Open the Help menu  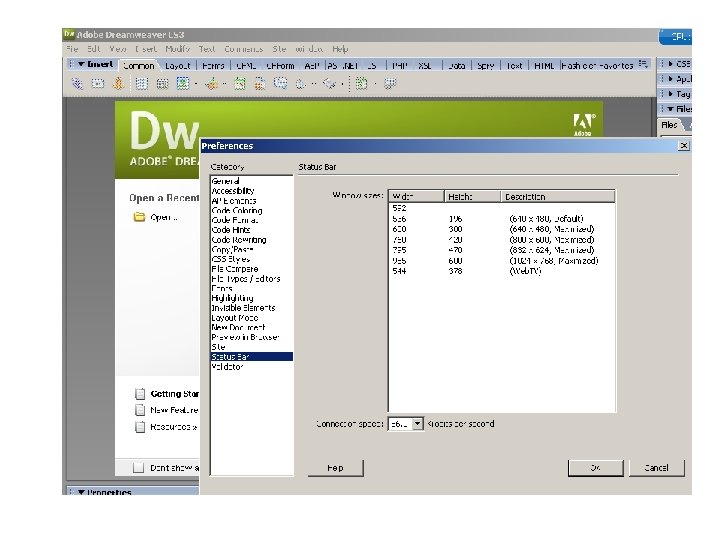(340, 49)
